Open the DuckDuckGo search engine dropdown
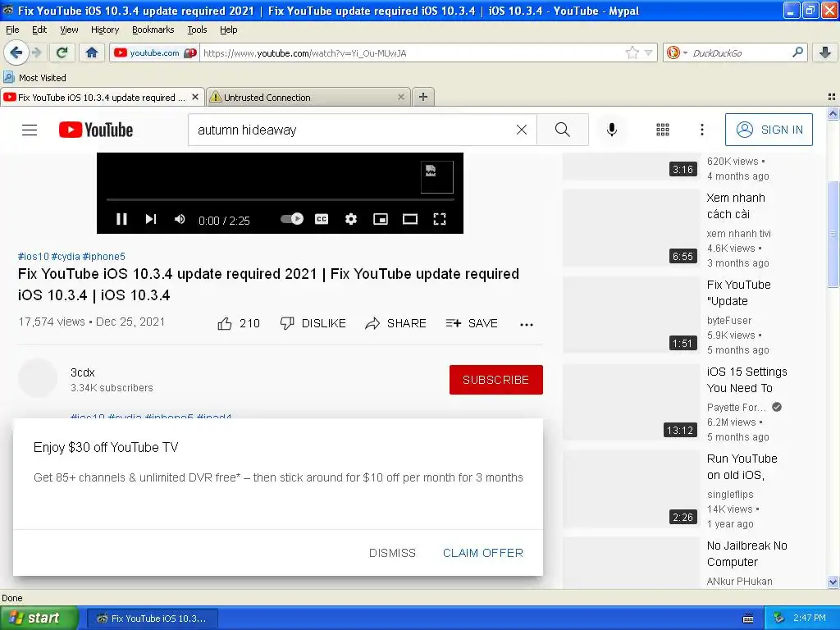Image resolution: width=840 pixels, height=630 pixels. click(676, 52)
